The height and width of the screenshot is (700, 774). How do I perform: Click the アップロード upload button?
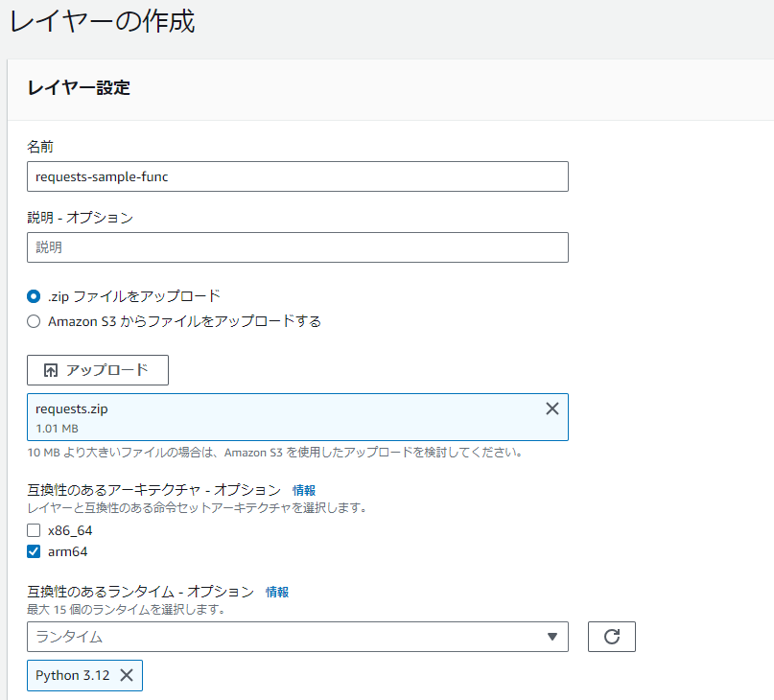98,370
